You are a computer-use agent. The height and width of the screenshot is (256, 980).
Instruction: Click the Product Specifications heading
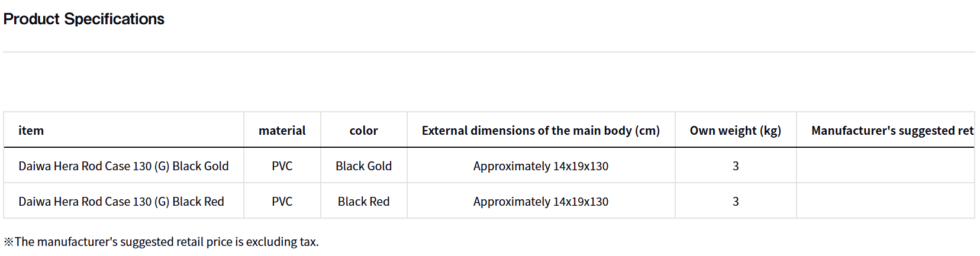(84, 19)
